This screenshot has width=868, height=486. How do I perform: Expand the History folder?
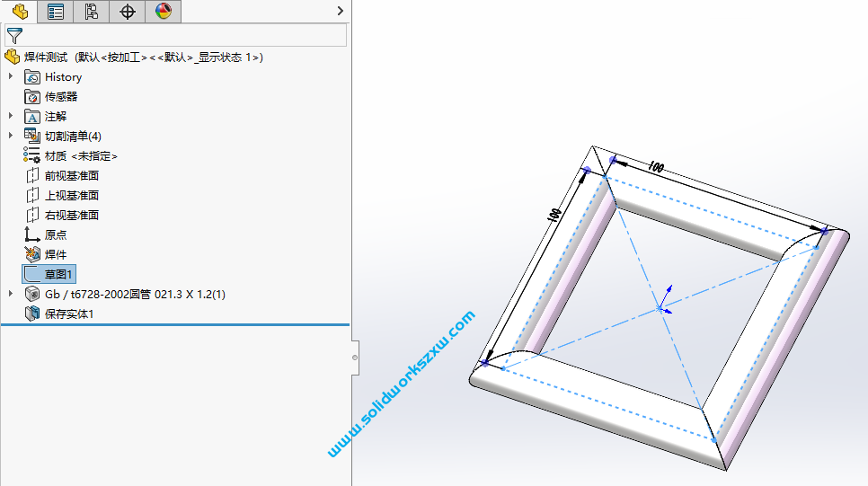(x=11, y=76)
